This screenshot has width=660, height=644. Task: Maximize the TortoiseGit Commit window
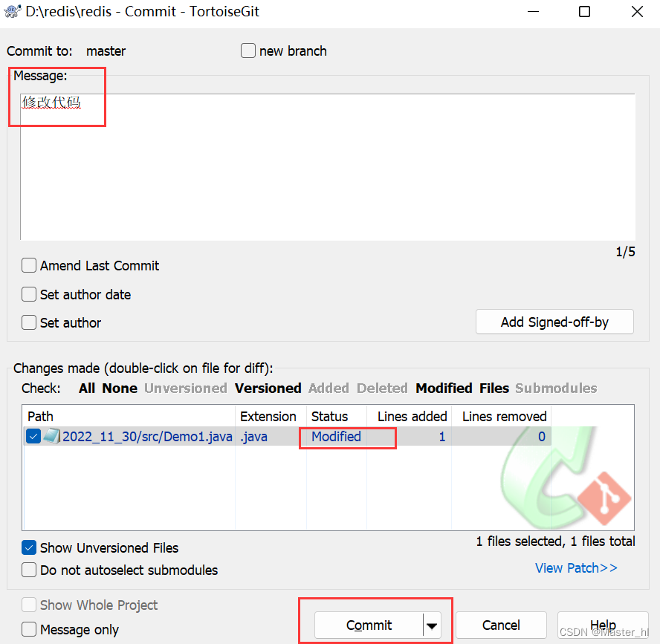coord(584,11)
